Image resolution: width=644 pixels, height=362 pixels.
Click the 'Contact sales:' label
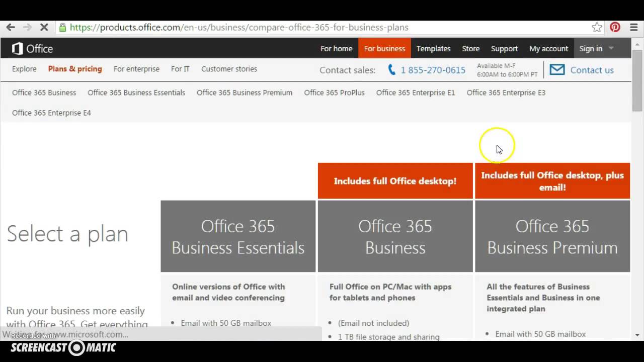click(x=347, y=70)
